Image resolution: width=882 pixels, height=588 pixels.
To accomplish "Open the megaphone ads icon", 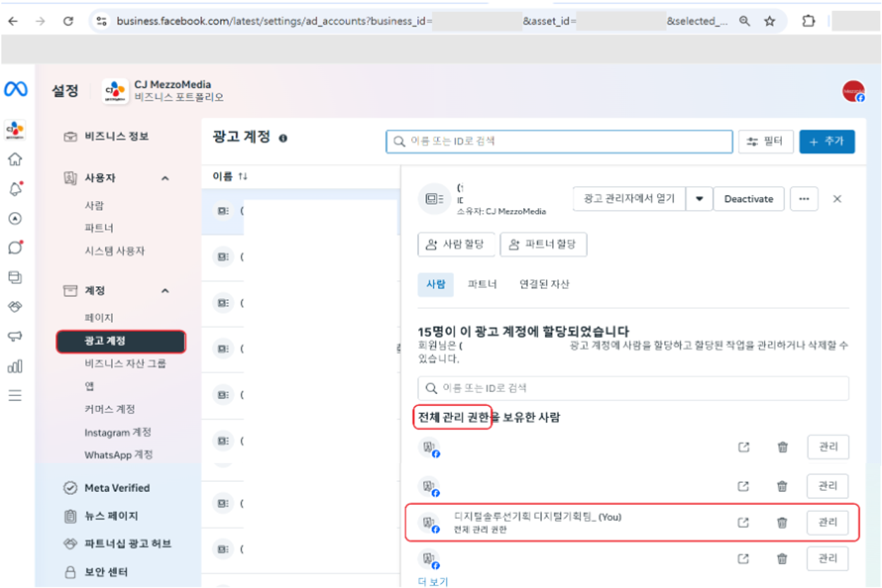I will (15, 336).
